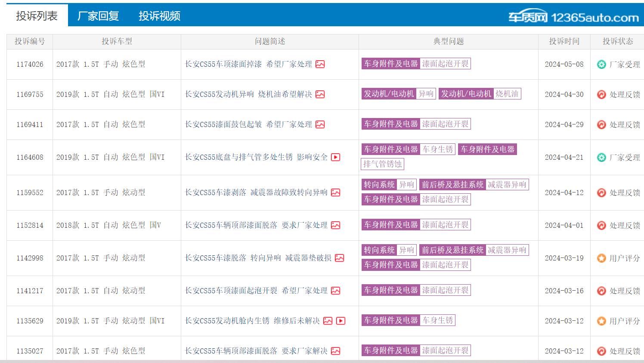The width and height of the screenshot is (644, 363).
Task: Click 处理反馈 status icon for 1141217
Action: coord(601,291)
